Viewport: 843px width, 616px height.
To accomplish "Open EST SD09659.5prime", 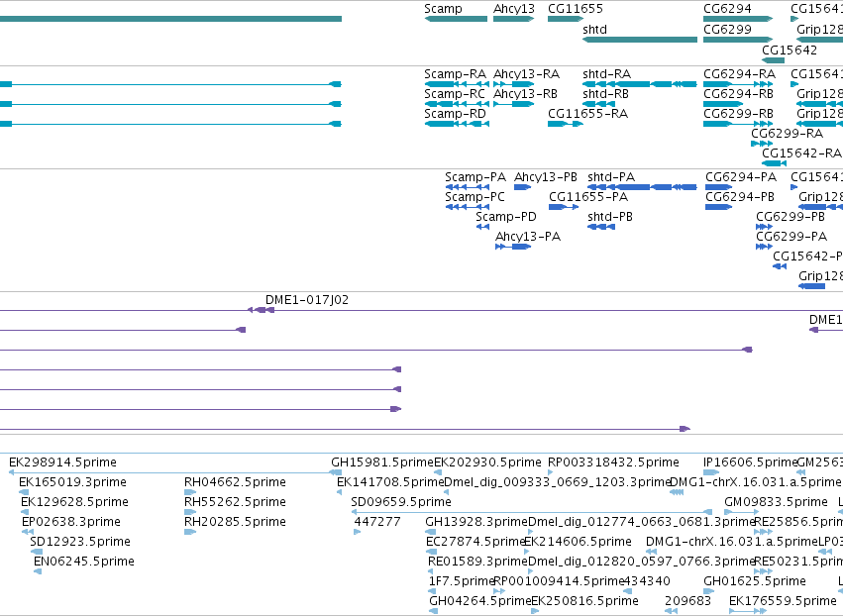I will tap(532, 512).
